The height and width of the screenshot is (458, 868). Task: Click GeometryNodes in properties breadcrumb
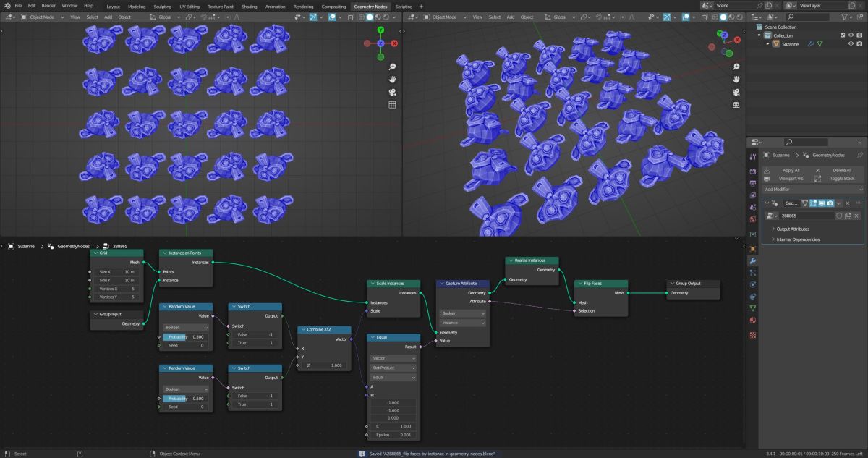click(x=828, y=156)
